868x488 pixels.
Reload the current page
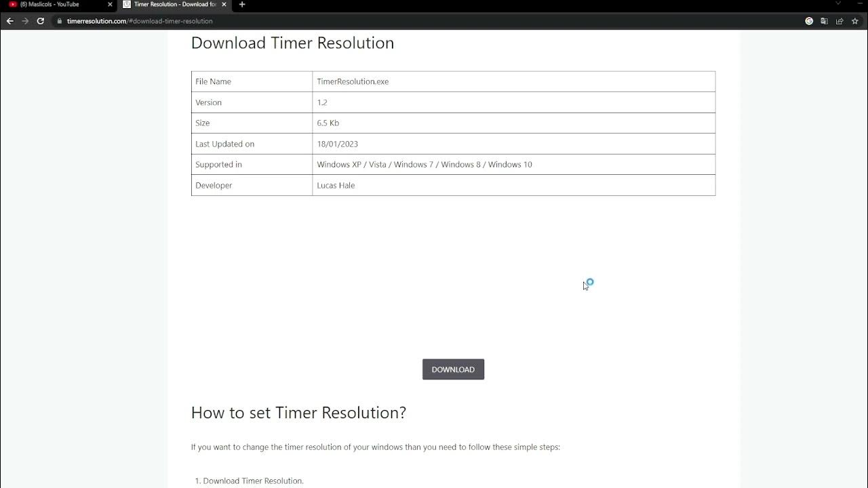tap(41, 21)
